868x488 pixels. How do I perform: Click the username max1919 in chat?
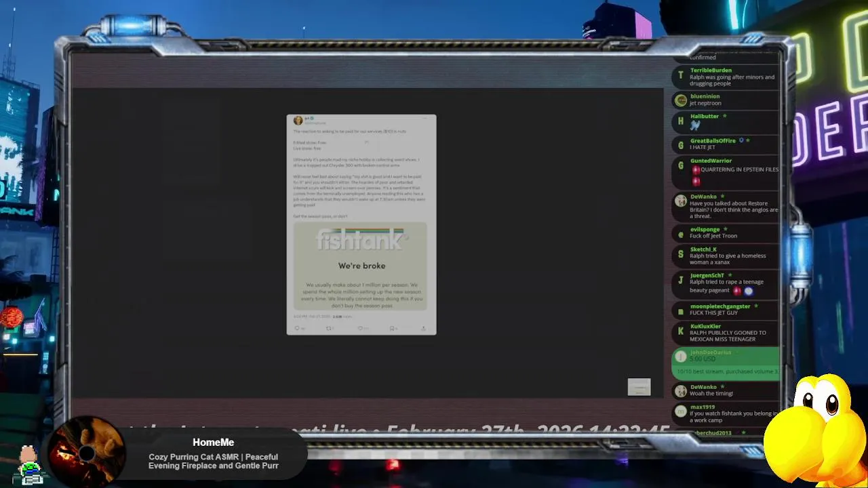(x=702, y=407)
